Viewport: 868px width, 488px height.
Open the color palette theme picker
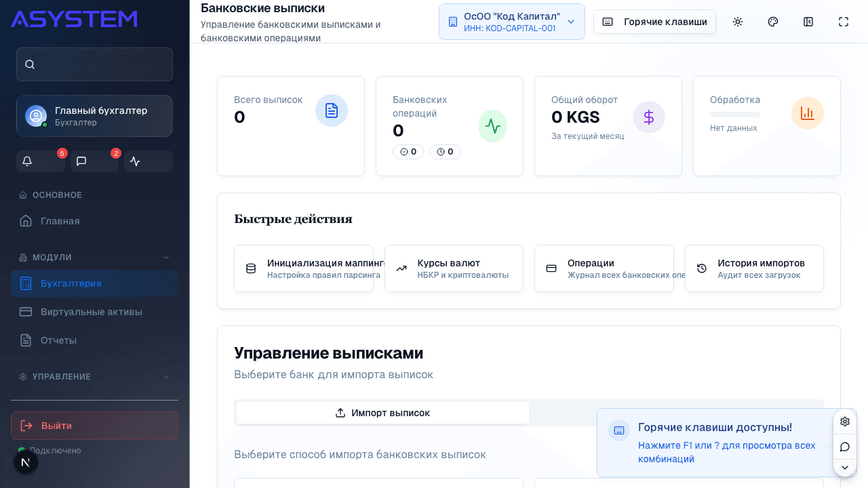pyautogui.click(x=772, y=21)
